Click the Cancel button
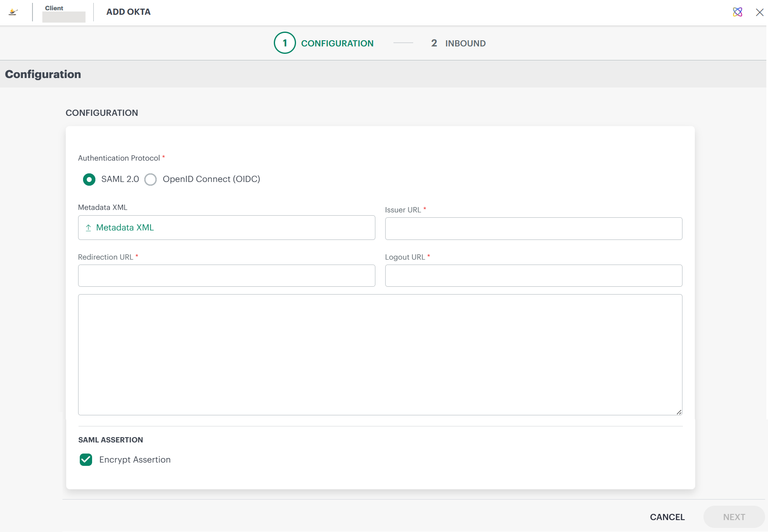768x532 pixels. coord(667,517)
